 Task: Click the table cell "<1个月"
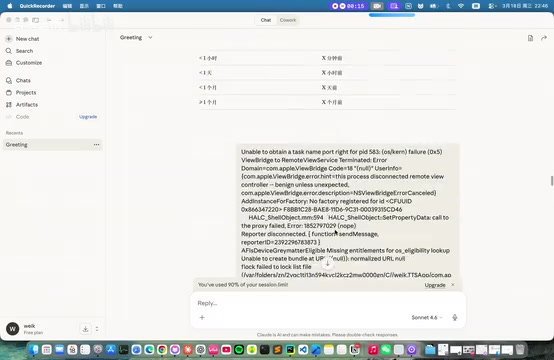click(208, 88)
